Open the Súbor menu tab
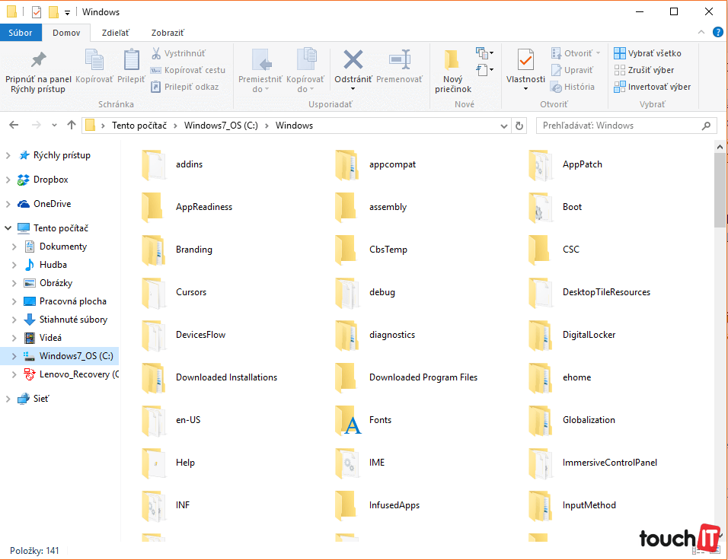This screenshot has height=560, width=728. pos(21,33)
